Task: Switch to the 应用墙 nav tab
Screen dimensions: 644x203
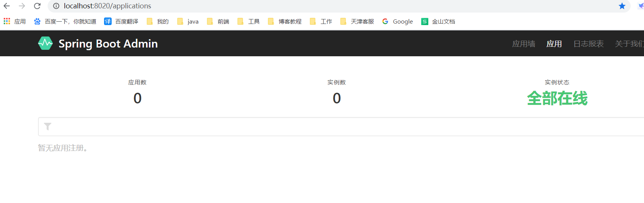Action: point(524,44)
